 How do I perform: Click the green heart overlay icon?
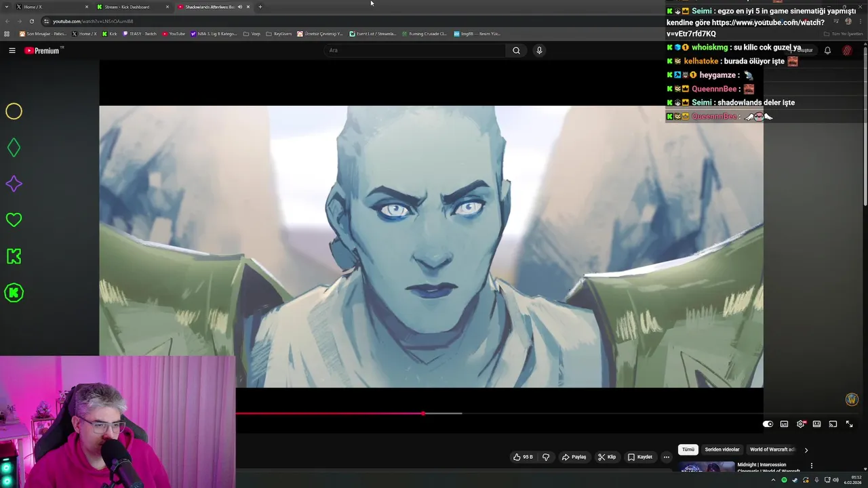[x=14, y=220]
